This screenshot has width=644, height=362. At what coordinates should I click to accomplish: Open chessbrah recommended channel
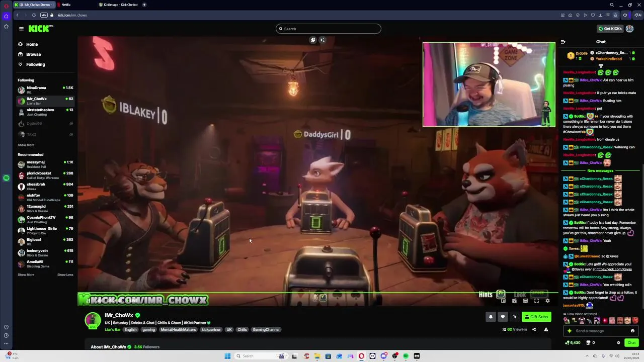tap(45, 186)
